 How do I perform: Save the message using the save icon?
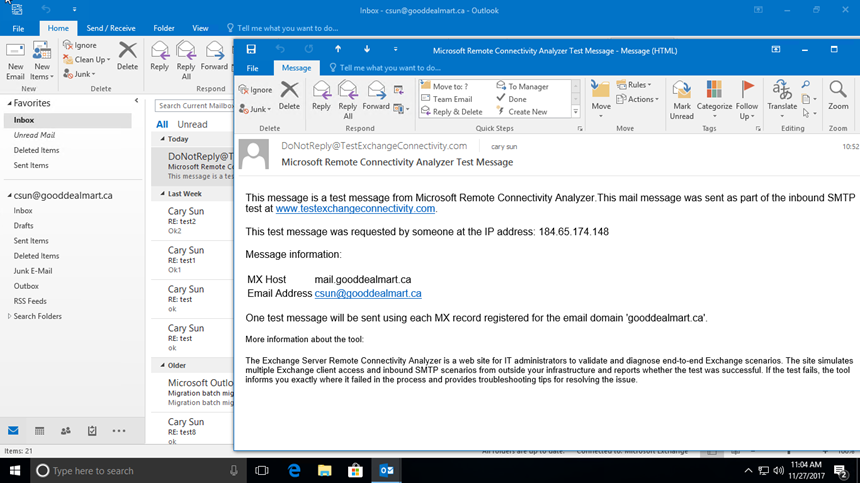(x=251, y=49)
